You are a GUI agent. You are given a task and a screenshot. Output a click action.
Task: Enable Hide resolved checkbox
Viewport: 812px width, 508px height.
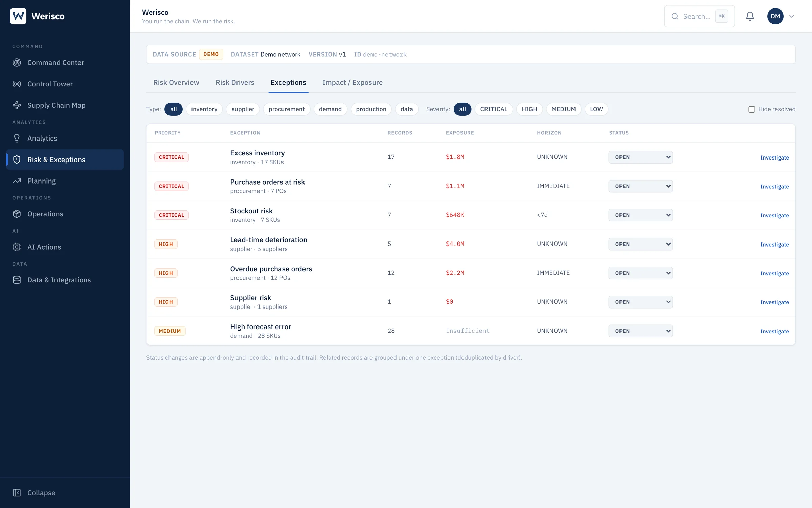pyautogui.click(x=752, y=109)
